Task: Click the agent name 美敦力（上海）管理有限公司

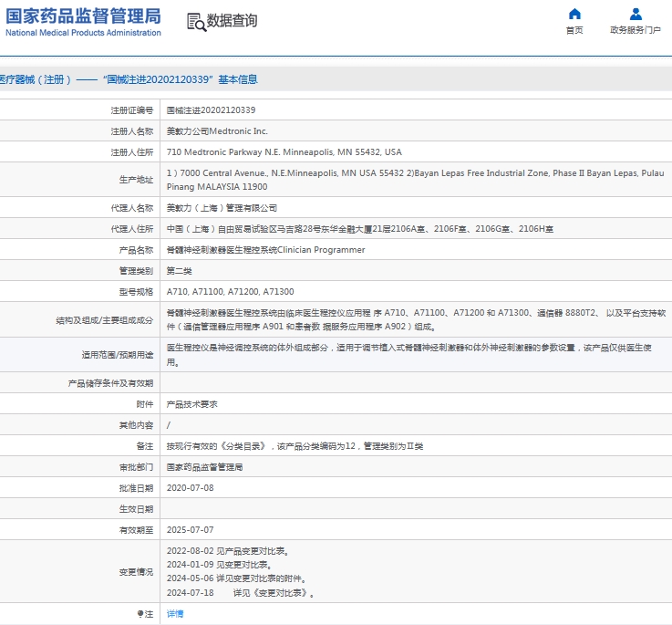Action: tap(222, 208)
